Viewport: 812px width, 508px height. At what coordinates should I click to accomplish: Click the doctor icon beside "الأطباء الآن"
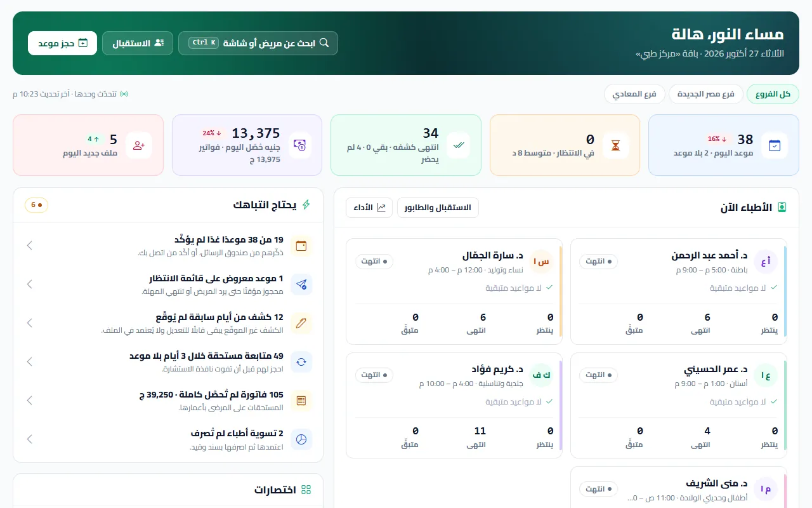point(782,208)
